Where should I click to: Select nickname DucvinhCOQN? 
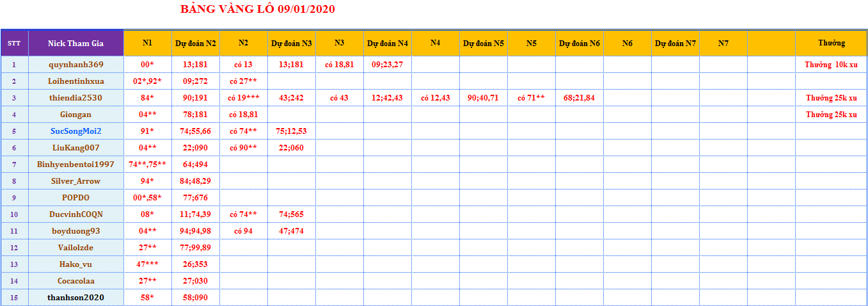coord(76,214)
